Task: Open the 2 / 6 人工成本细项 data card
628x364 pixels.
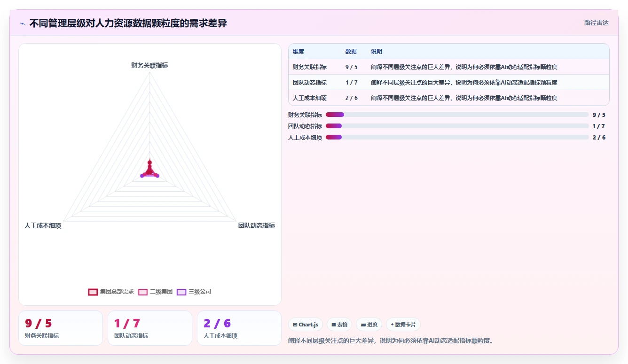Action: coord(239,328)
